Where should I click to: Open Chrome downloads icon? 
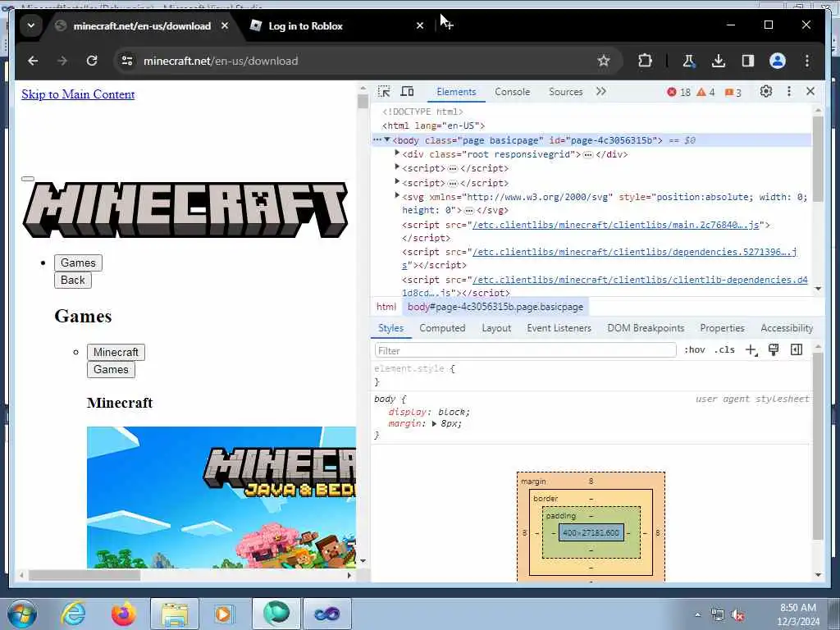point(719,61)
